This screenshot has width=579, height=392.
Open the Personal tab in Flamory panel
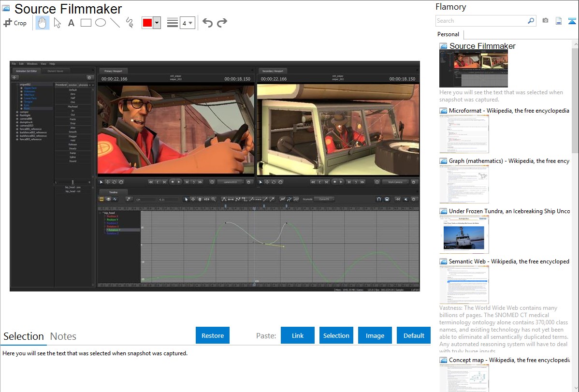[x=448, y=34]
